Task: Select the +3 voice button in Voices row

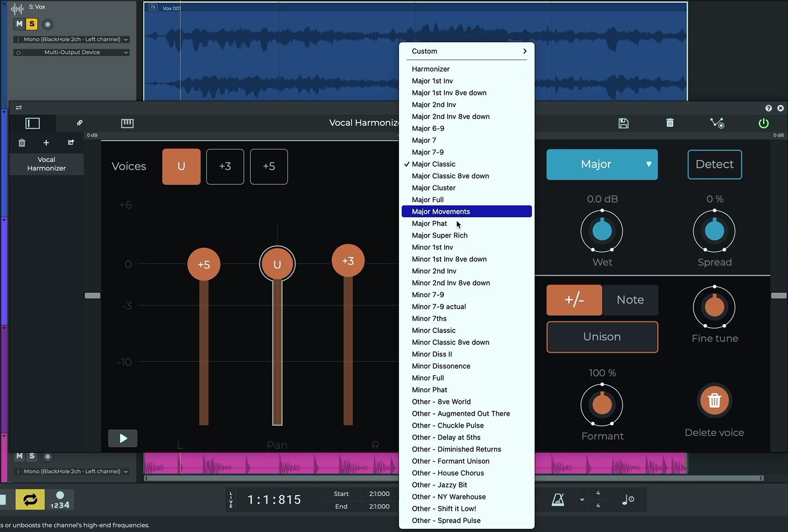Action: 225,166
